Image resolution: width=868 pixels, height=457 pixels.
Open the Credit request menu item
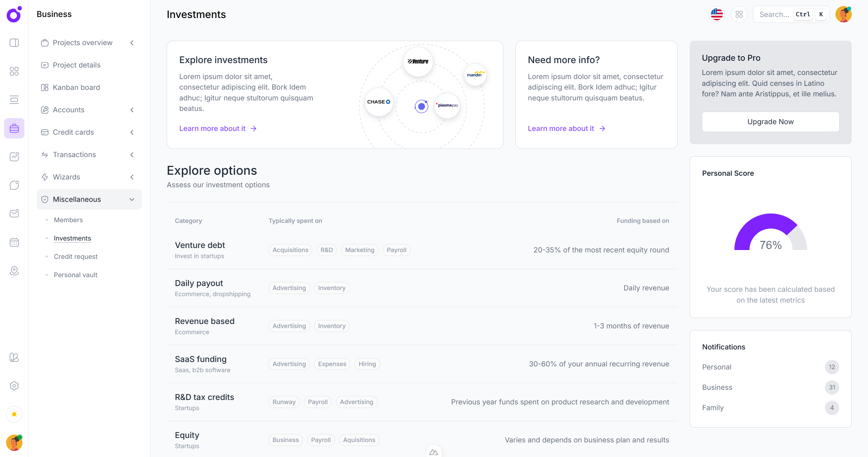(x=76, y=256)
